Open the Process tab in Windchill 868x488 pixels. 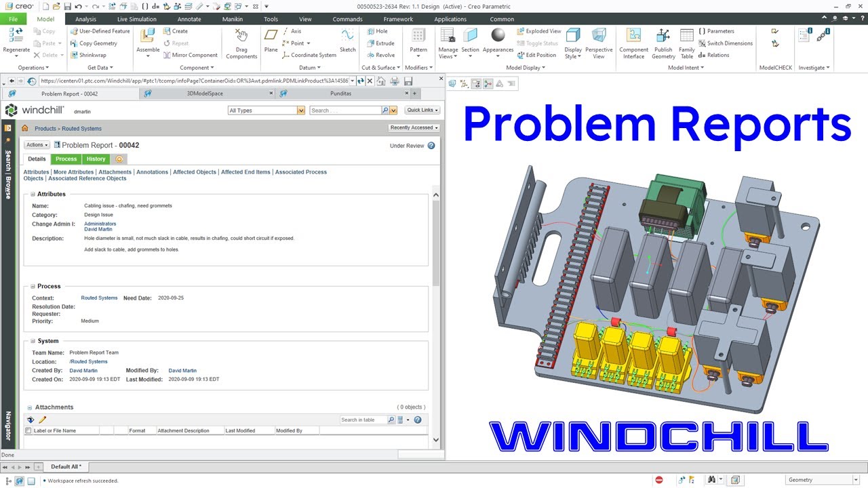[x=66, y=159]
